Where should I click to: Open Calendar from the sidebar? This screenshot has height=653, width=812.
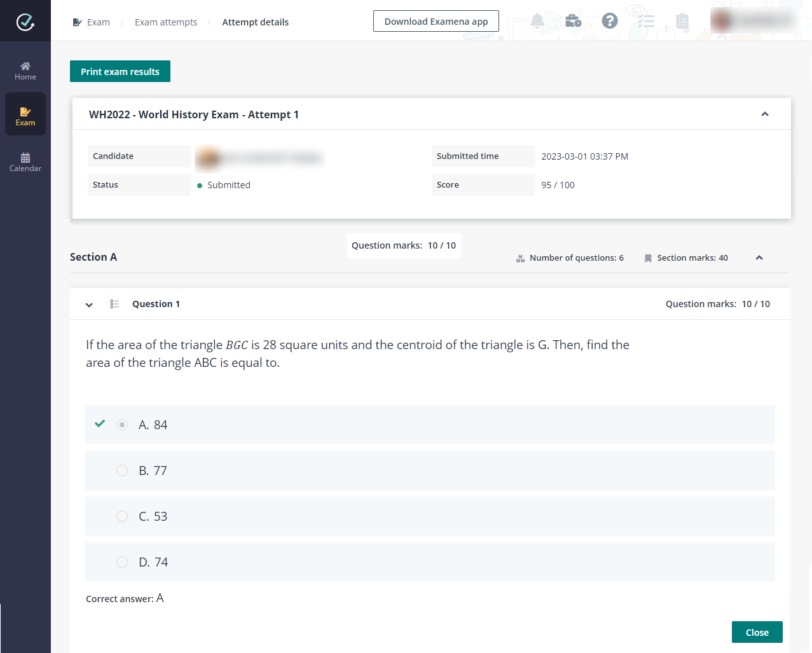pyautogui.click(x=25, y=162)
